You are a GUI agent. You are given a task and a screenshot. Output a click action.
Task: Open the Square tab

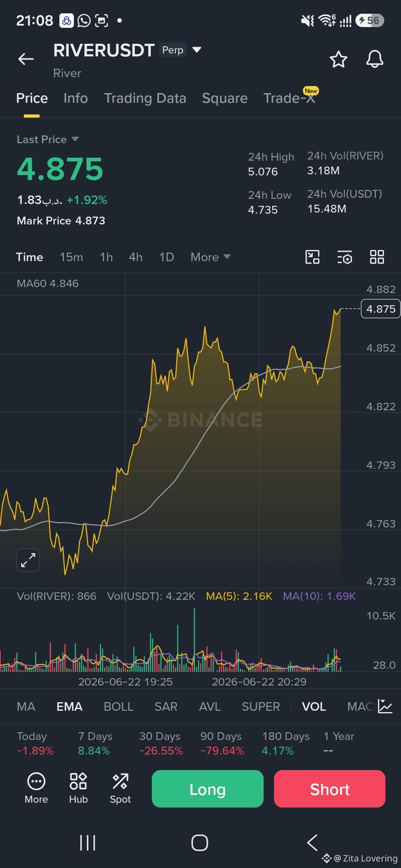(225, 98)
